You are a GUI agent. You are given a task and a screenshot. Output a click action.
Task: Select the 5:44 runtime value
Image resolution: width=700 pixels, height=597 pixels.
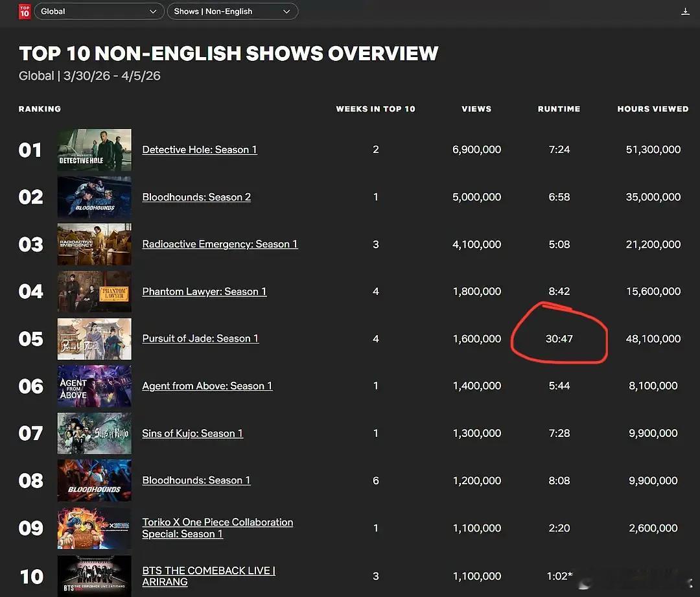[x=559, y=386]
